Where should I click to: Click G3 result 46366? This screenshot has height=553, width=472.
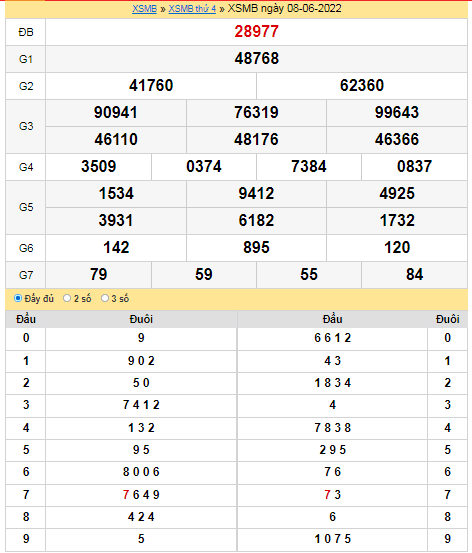(x=397, y=139)
